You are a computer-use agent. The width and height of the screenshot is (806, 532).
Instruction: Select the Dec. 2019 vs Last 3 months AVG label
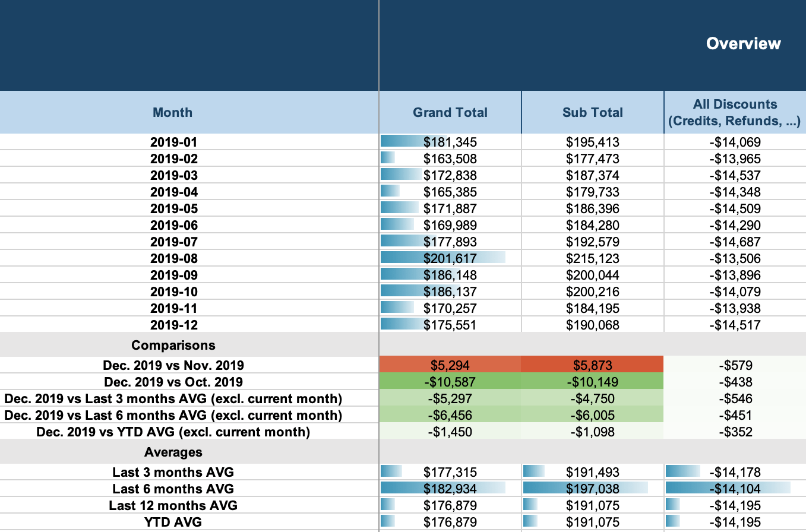[x=173, y=398]
